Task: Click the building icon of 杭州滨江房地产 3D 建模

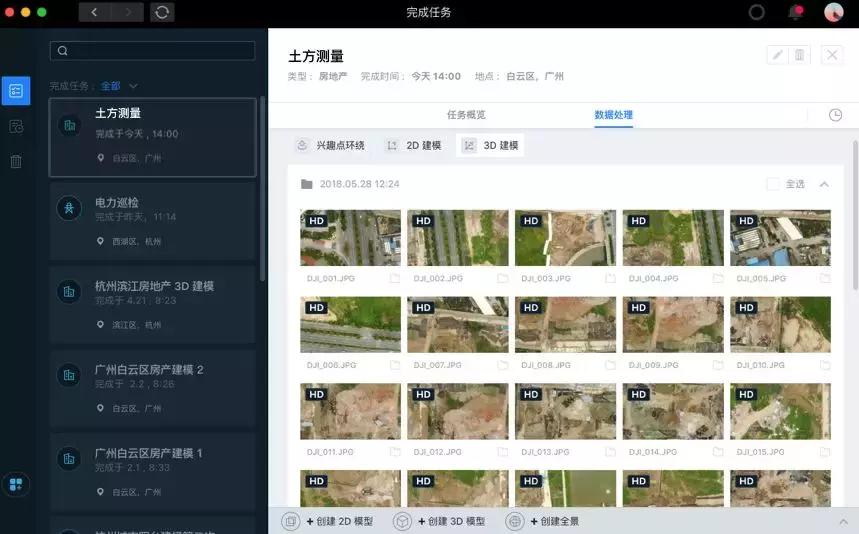Action: click(x=70, y=292)
